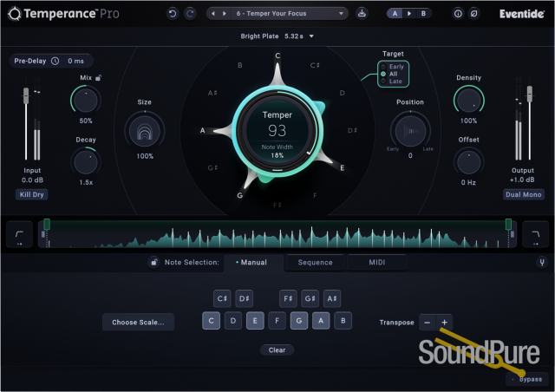This screenshot has width=555, height=392.
Task: Click the Eventide logo
Action: coord(522,14)
